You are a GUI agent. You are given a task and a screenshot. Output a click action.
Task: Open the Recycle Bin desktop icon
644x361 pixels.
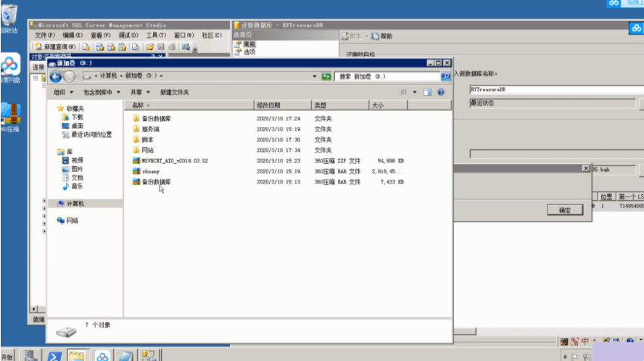click(9, 16)
